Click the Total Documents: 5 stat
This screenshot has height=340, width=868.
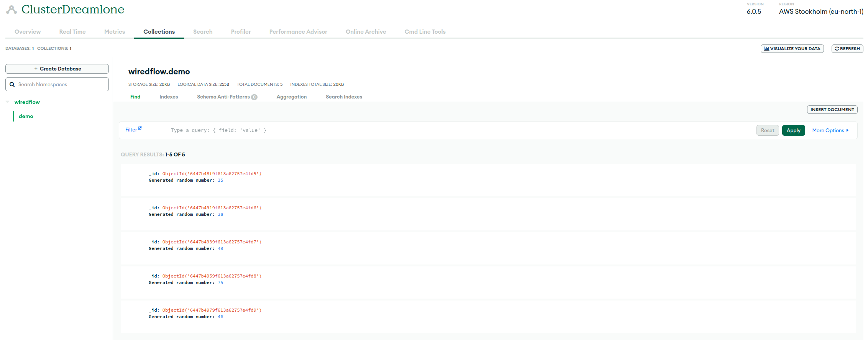(x=259, y=84)
